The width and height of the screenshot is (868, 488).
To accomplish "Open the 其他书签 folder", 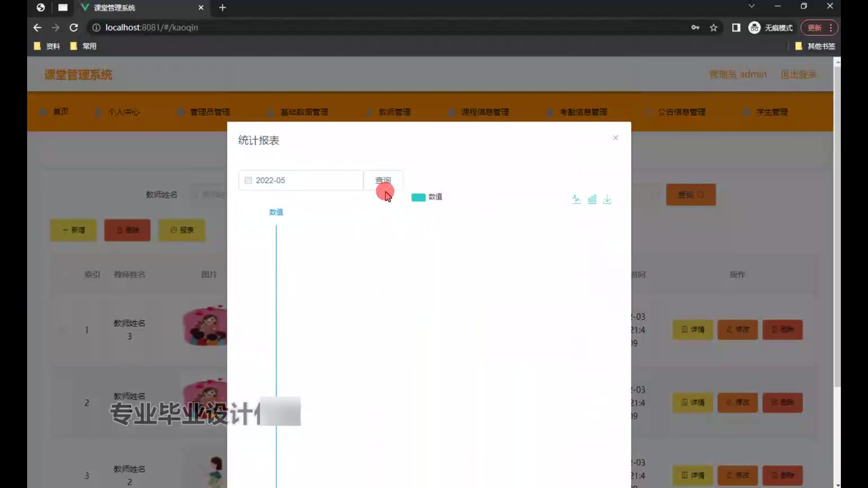I will 815,46.
